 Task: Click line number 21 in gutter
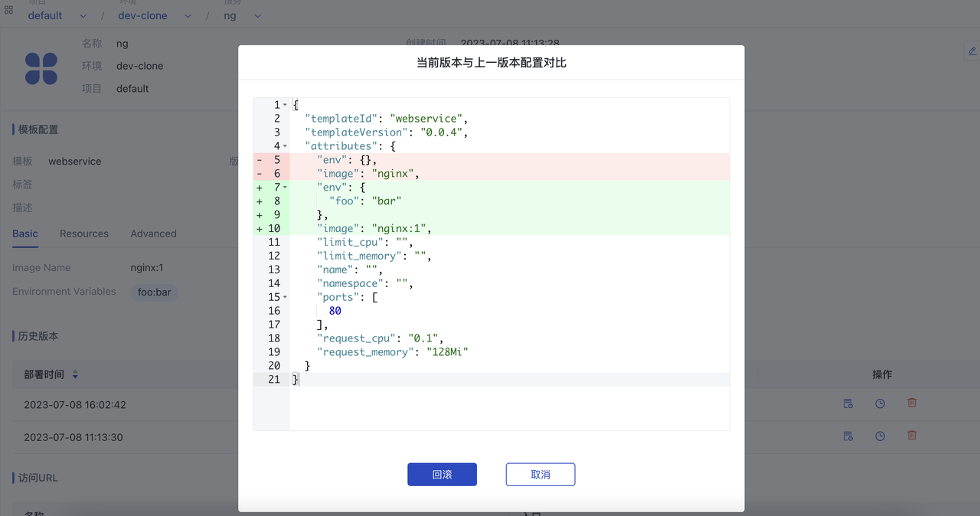[274, 380]
